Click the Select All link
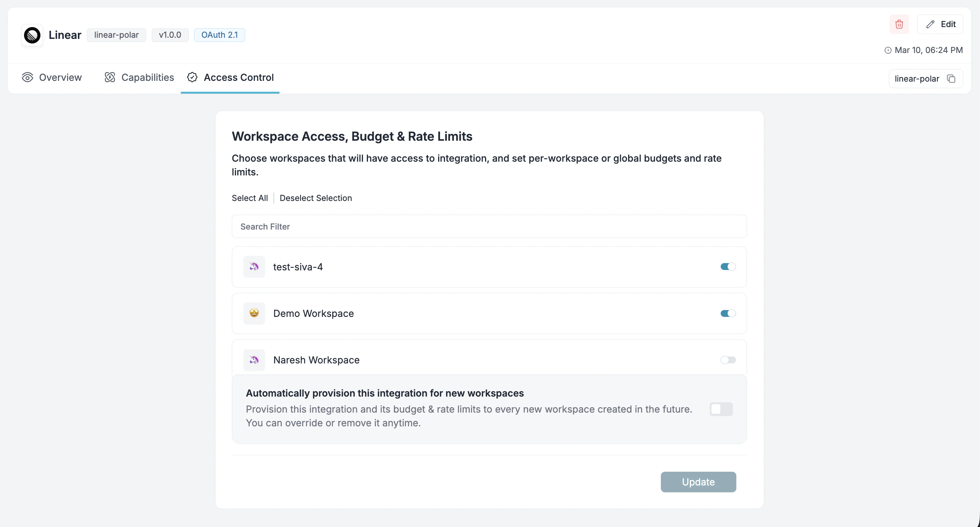 click(x=249, y=198)
